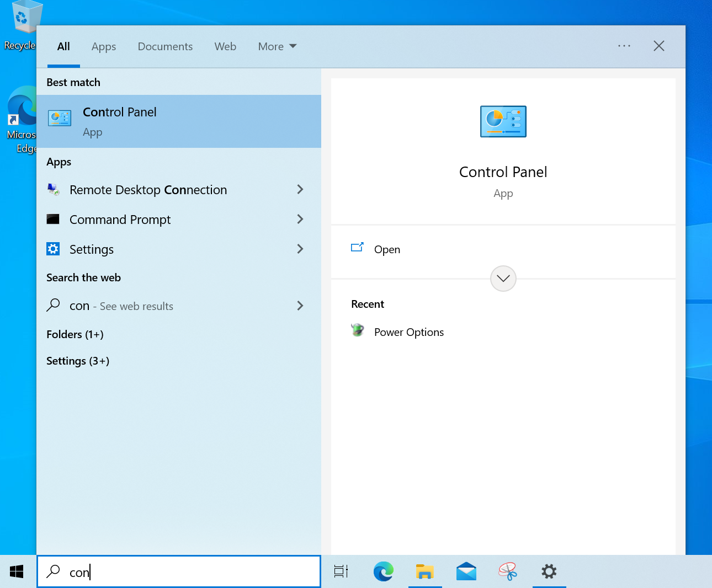This screenshot has height=588, width=712.
Task: Switch to the Documents tab
Action: pyautogui.click(x=165, y=46)
